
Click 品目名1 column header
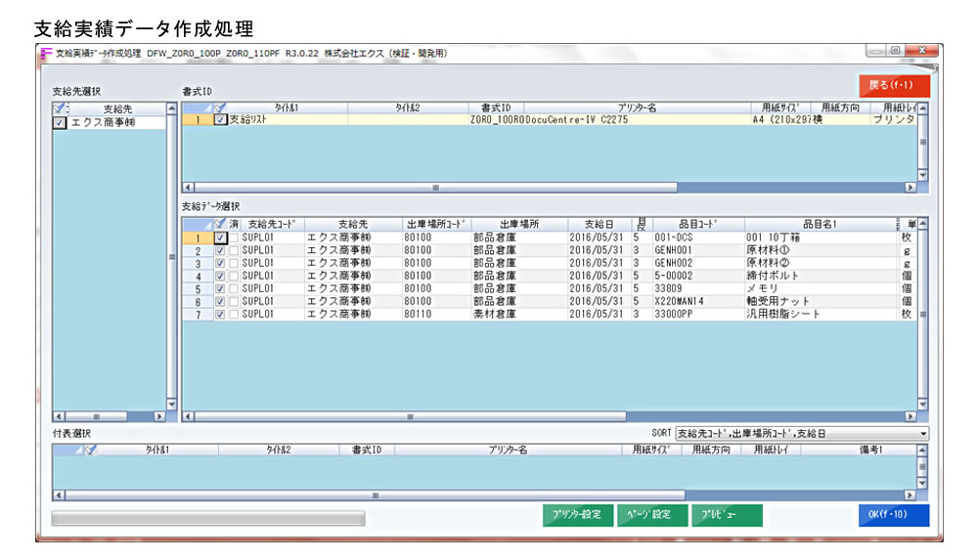(x=820, y=224)
